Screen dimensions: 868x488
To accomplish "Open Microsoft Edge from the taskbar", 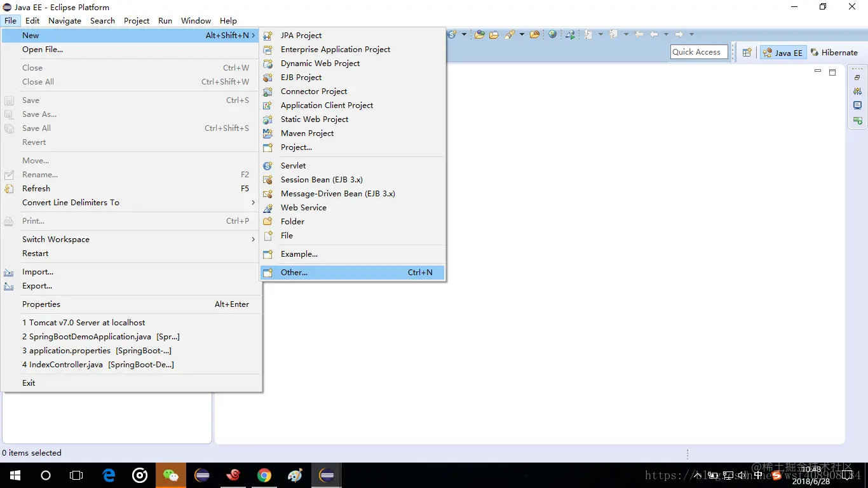I will 109,475.
